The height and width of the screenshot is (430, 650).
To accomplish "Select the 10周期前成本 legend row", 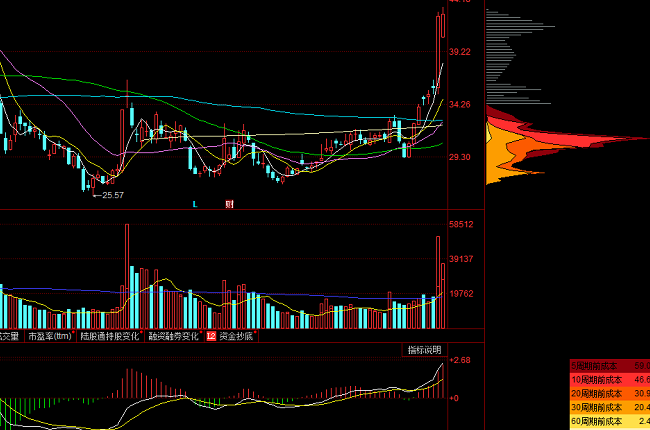I will [610, 380].
